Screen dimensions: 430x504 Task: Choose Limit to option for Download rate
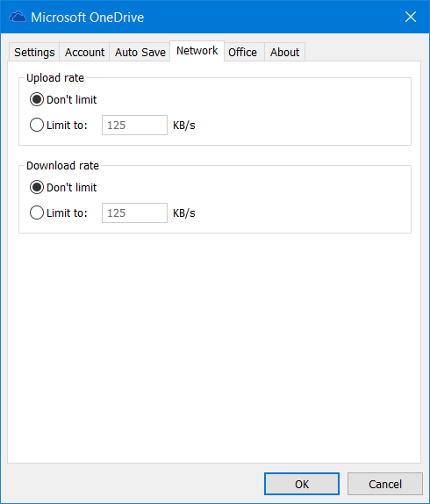(x=59, y=212)
